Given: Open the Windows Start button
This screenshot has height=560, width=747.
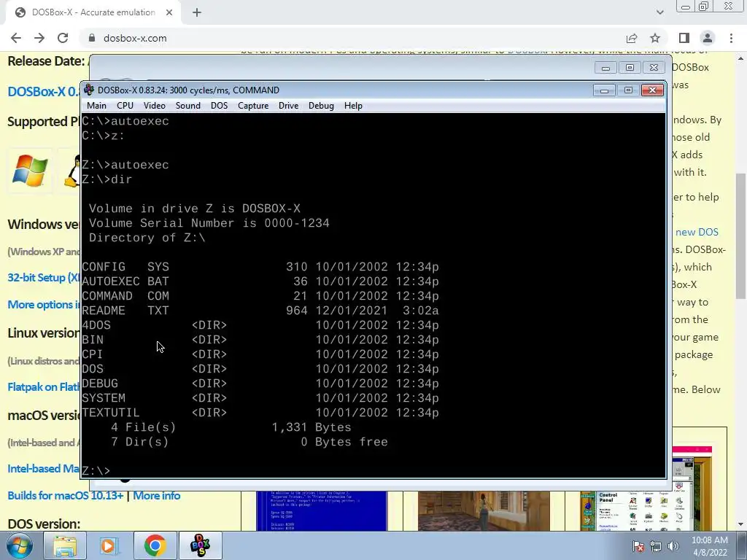Looking at the screenshot, I should 20,545.
